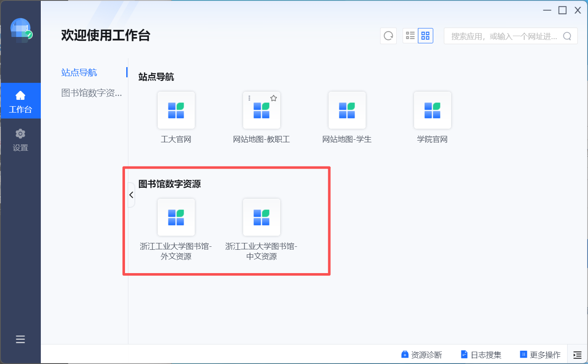Select the 工作台 sidebar tab
Image resolution: width=588 pixels, height=364 pixels.
(20, 101)
